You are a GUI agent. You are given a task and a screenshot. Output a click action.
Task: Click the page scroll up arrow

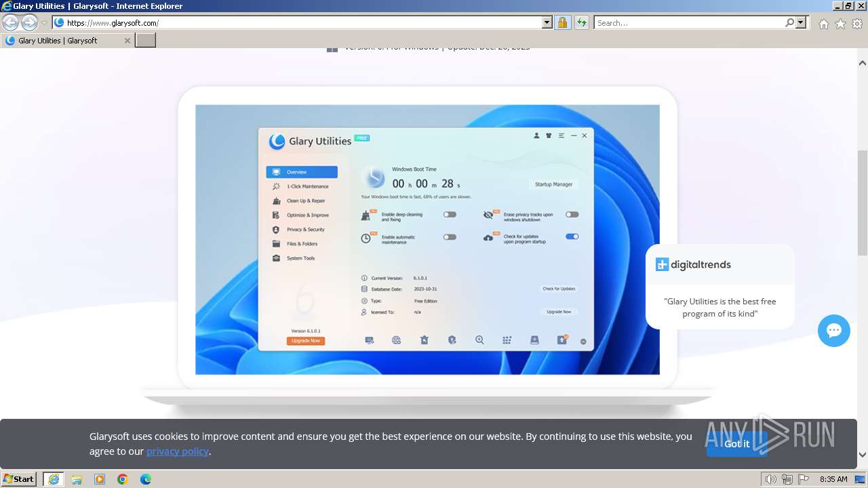tap(863, 63)
